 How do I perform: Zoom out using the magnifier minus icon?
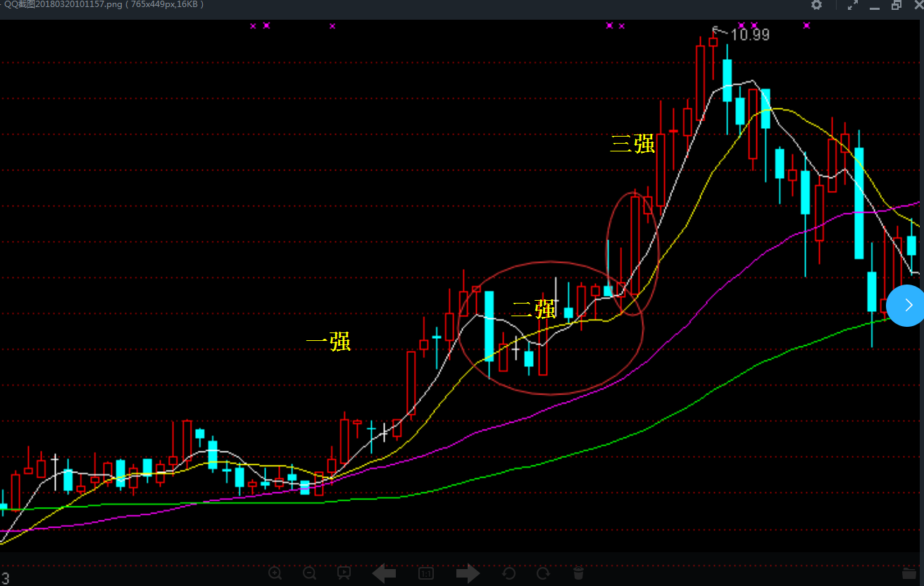pos(309,573)
